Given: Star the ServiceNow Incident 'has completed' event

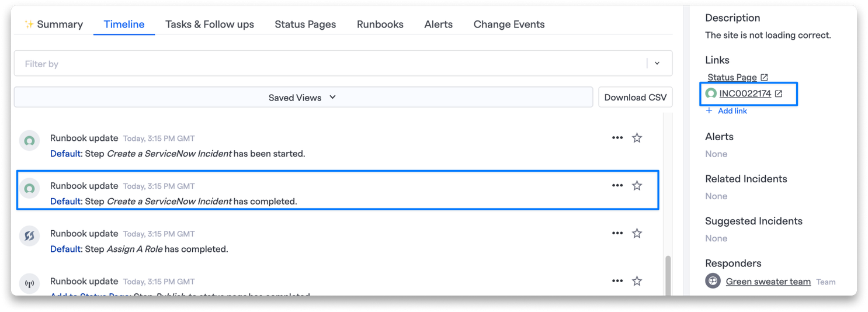Looking at the screenshot, I should (x=637, y=185).
